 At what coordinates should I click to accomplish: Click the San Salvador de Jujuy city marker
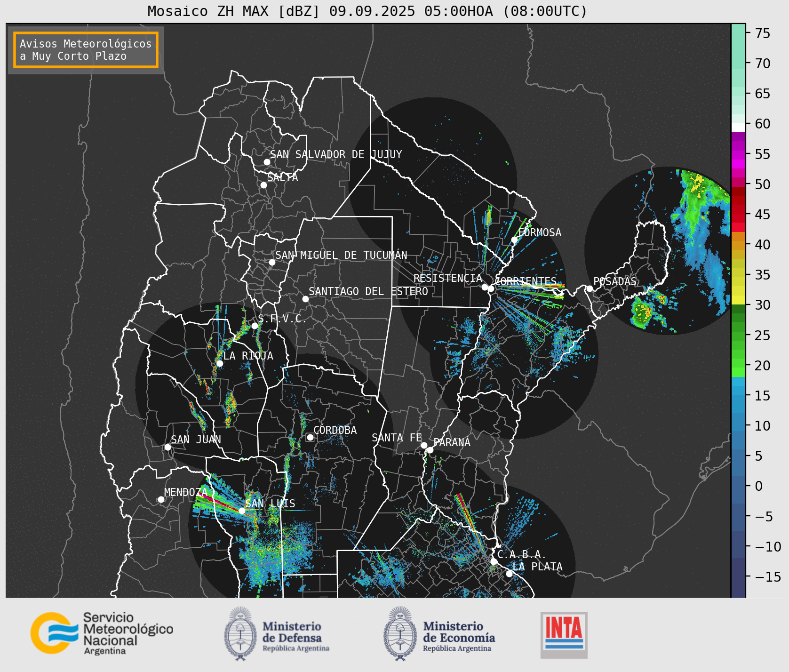(x=267, y=162)
